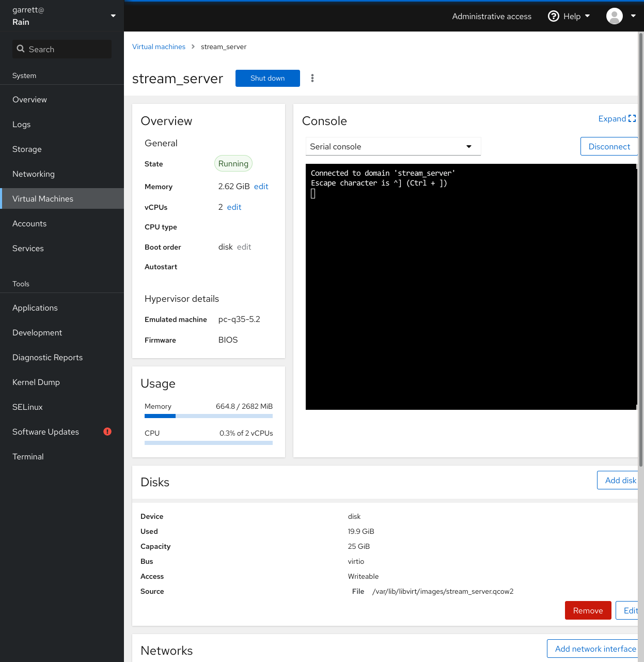Open the Networking section from the sidebar

[34, 174]
